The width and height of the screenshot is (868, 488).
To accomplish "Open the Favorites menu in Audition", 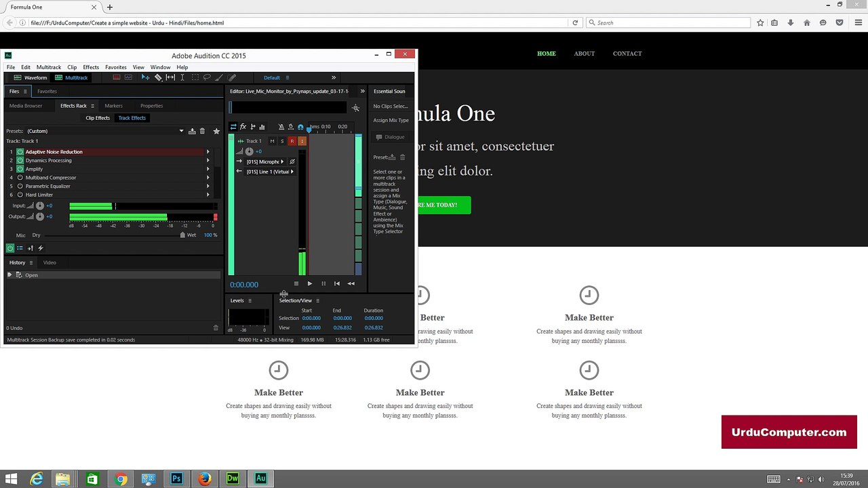I will pyautogui.click(x=116, y=67).
